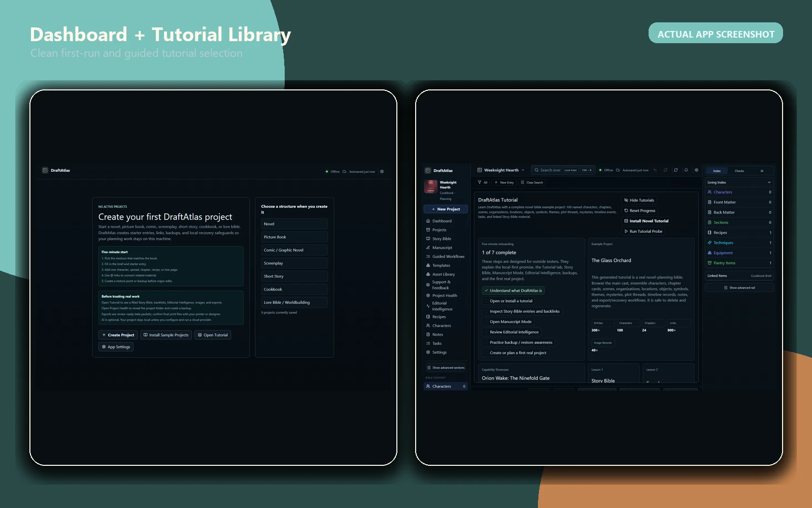Switch to the Index tab
The image size is (812, 508).
click(717, 171)
